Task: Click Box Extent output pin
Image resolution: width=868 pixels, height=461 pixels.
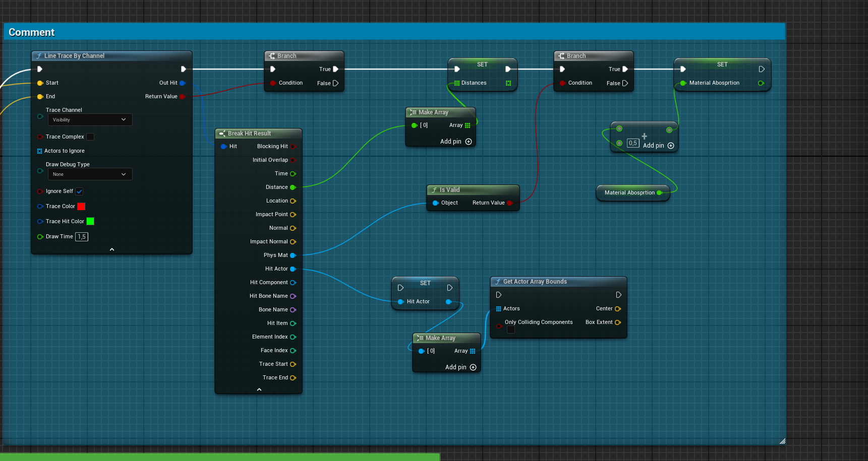Action: [618, 322]
